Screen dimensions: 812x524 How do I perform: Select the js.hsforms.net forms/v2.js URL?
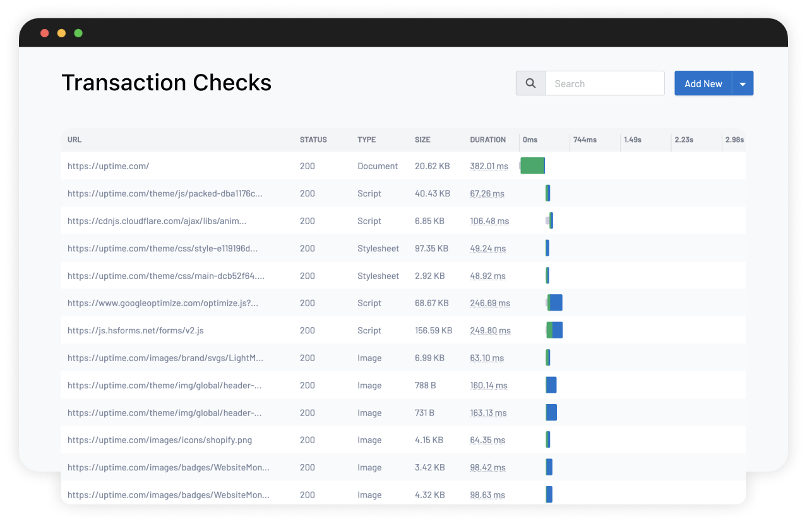click(x=135, y=330)
